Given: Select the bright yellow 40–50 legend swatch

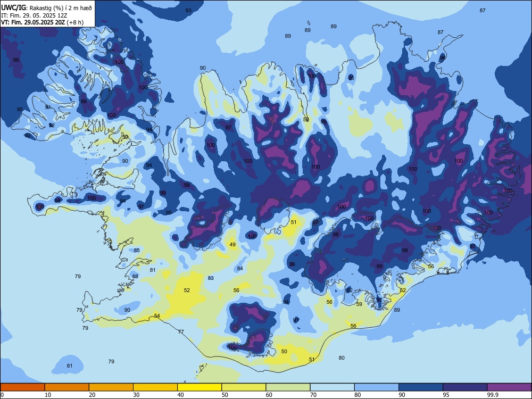Looking at the screenshot, I should coord(199,387).
